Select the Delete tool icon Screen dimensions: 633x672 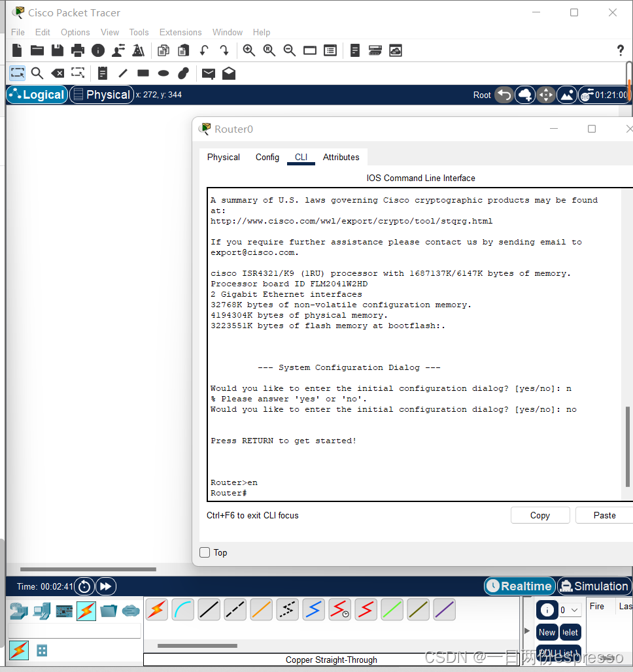[x=58, y=73]
